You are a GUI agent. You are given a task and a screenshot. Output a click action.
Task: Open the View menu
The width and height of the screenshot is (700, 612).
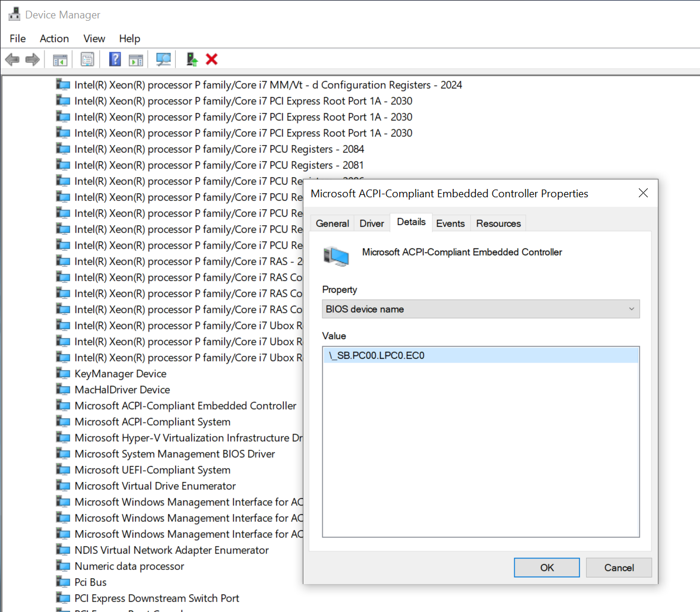click(94, 39)
